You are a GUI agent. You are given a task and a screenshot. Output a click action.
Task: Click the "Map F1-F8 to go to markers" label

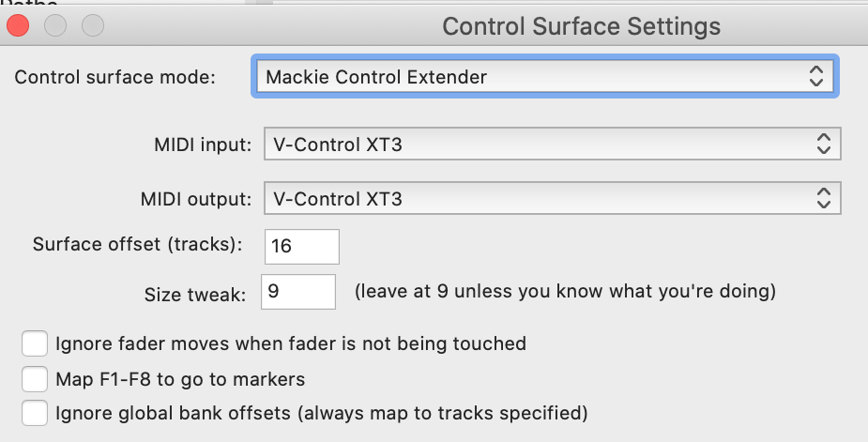[x=180, y=379]
